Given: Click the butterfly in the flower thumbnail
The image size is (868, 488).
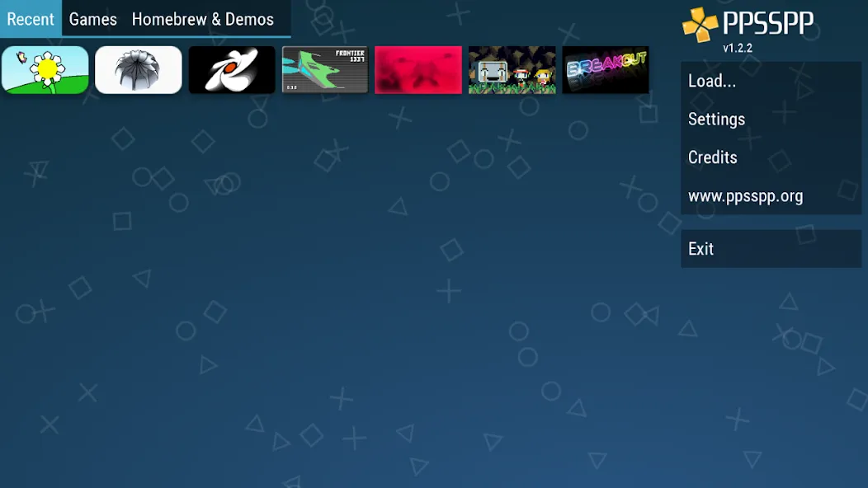Looking at the screenshot, I should coord(21,58).
